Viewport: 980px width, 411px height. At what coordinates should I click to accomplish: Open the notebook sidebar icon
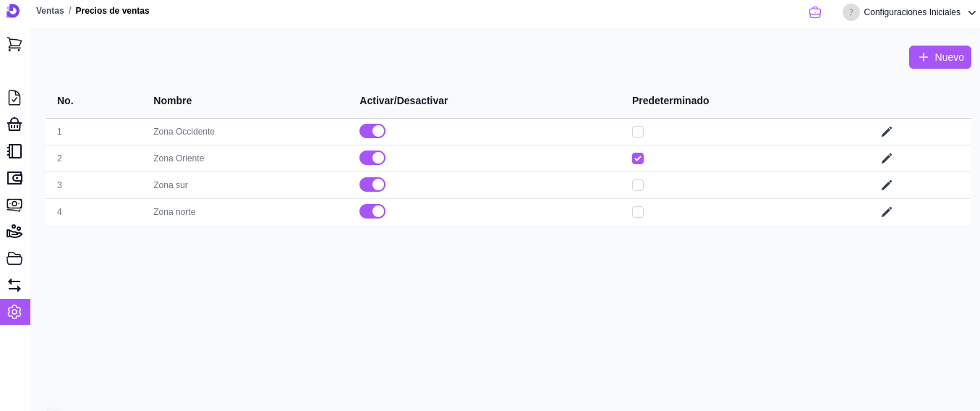[x=14, y=151]
